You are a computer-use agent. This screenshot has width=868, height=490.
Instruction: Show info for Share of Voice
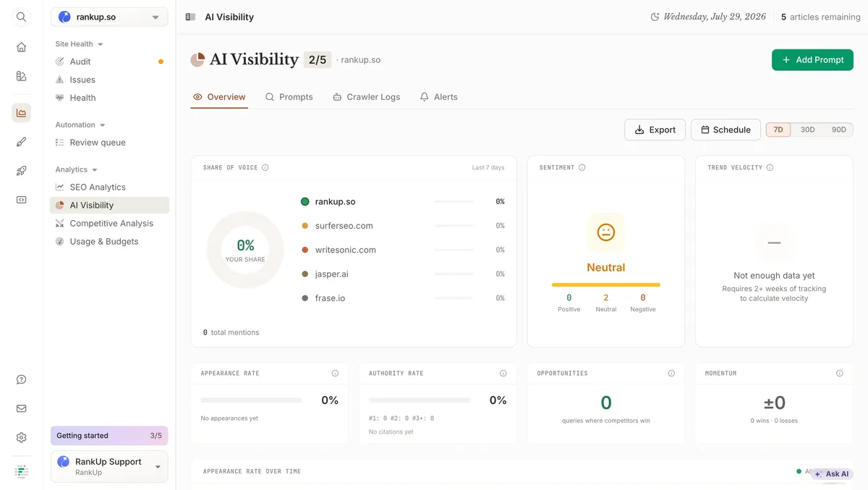pos(265,167)
